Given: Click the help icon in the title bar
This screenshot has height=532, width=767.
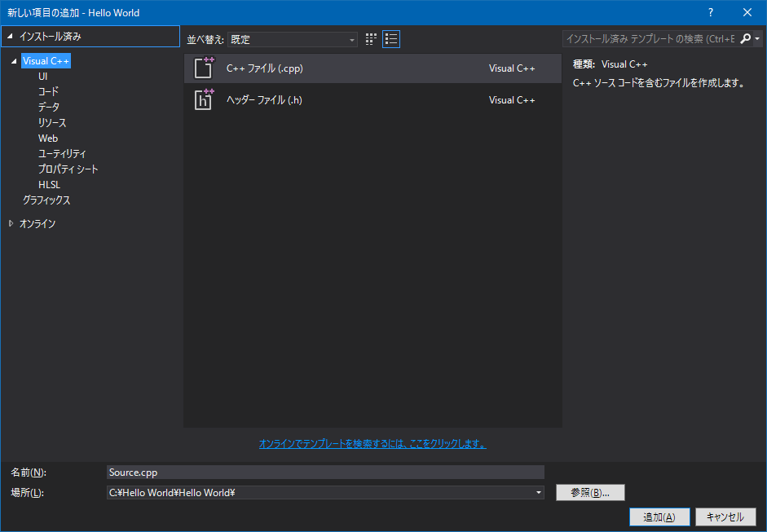Looking at the screenshot, I should click(x=710, y=12).
